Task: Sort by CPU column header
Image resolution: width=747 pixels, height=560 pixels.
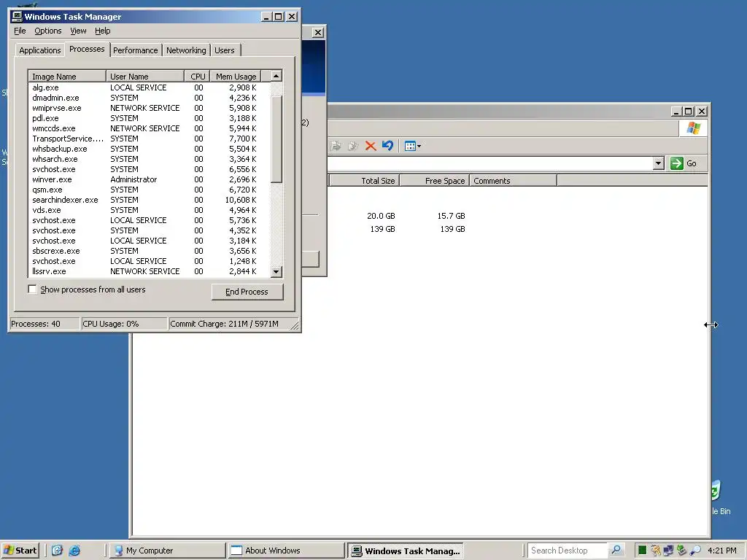Action: pyautogui.click(x=197, y=76)
